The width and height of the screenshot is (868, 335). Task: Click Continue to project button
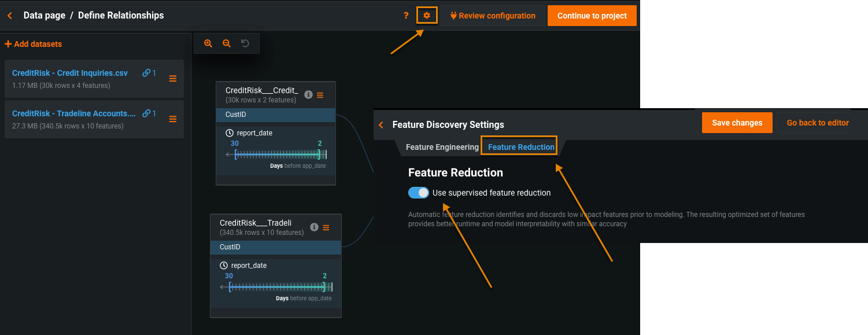click(x=592, y=16)
